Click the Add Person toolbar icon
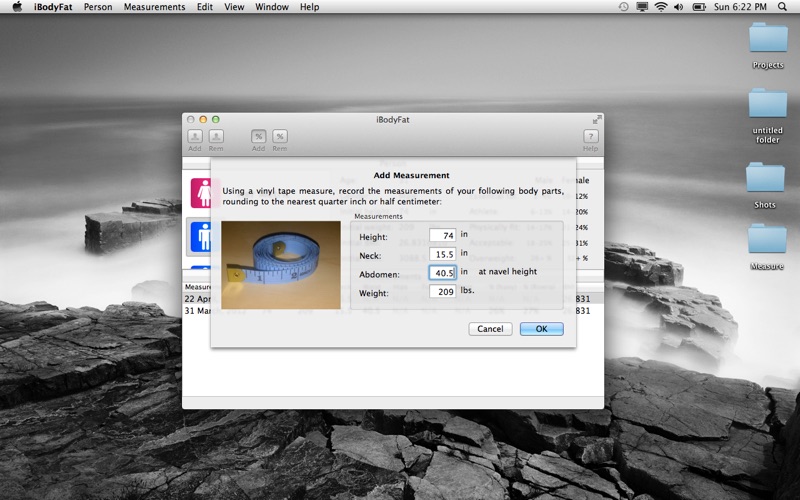 195,136
